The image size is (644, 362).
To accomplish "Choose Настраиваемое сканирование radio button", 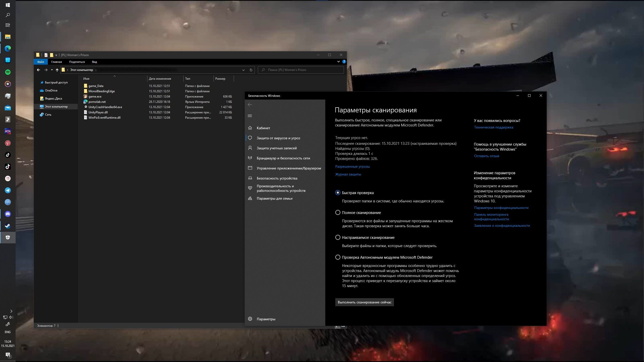I will pyautogui.click(x=338, y=237).
